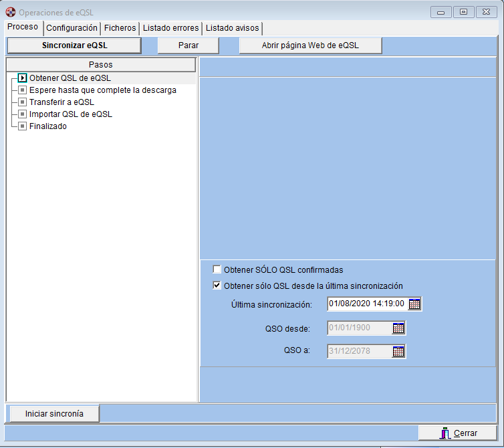Click step icon beside Obtener QSL de eQSL
The height and width of the screenshot is (448, 504).
click(x=22, y=78)
